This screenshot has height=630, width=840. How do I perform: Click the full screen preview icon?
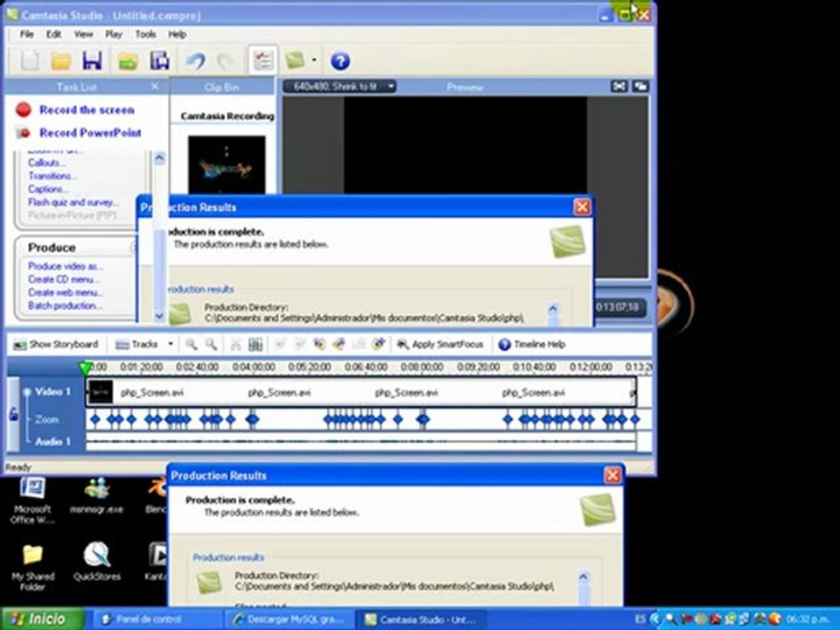(x=619, y=87)
